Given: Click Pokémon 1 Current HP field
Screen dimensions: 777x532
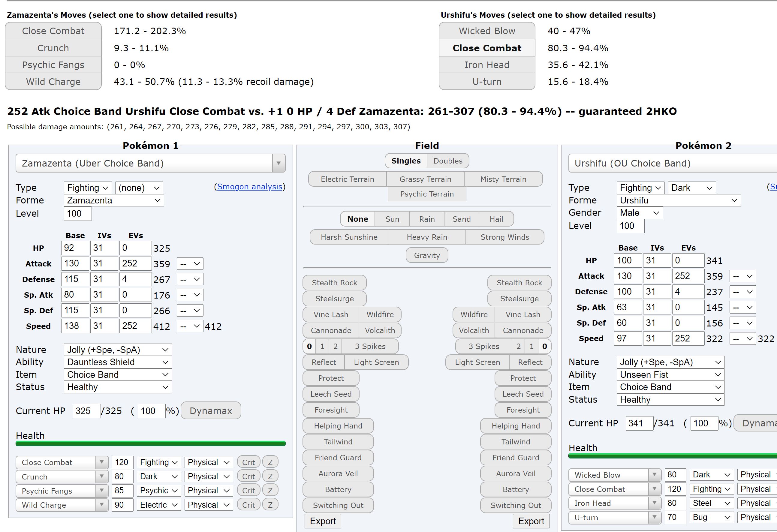Looking at the screenshot, I should tap(87, 411).
